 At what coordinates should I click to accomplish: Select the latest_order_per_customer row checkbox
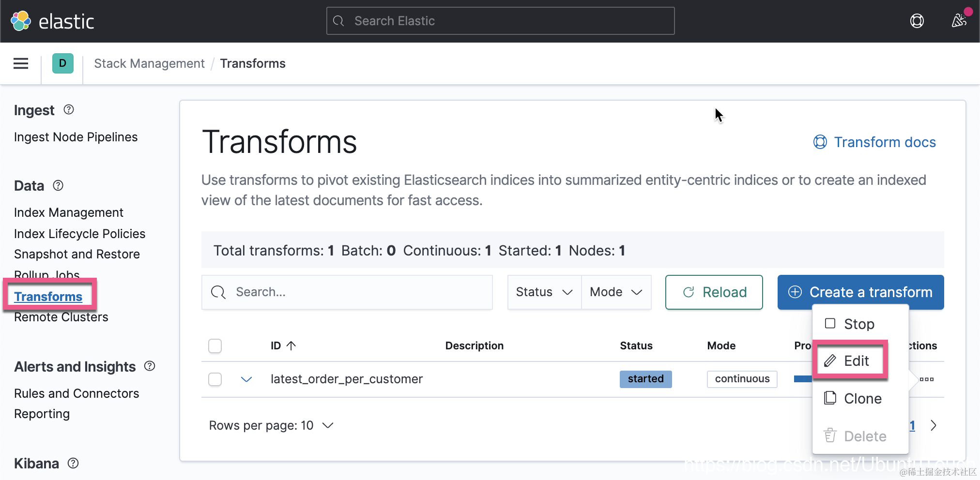(x=215, y=379)
